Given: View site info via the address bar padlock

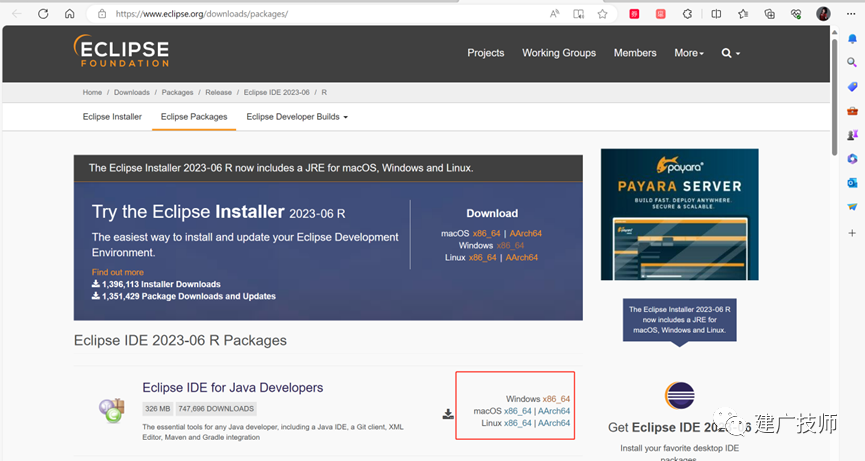Looking at the screenshot, I should pos(102,14).
